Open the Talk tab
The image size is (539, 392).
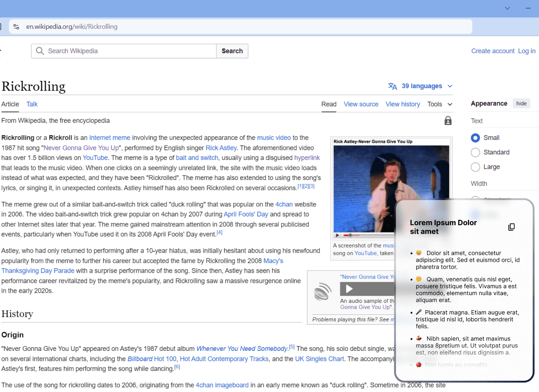click(32, 104)
